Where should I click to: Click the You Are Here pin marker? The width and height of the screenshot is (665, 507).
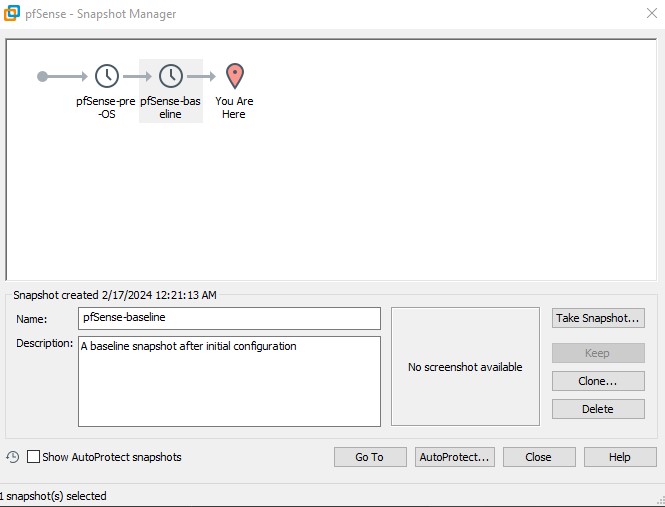235,76
